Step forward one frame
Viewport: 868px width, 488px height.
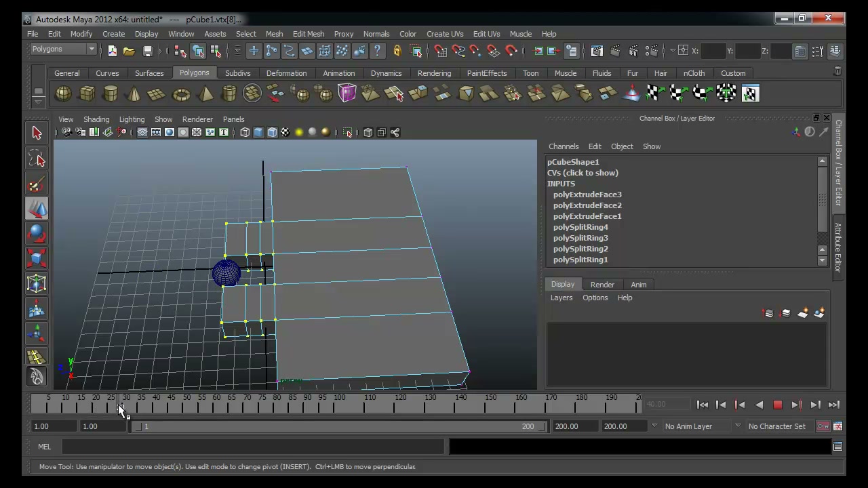pos(815,405)
